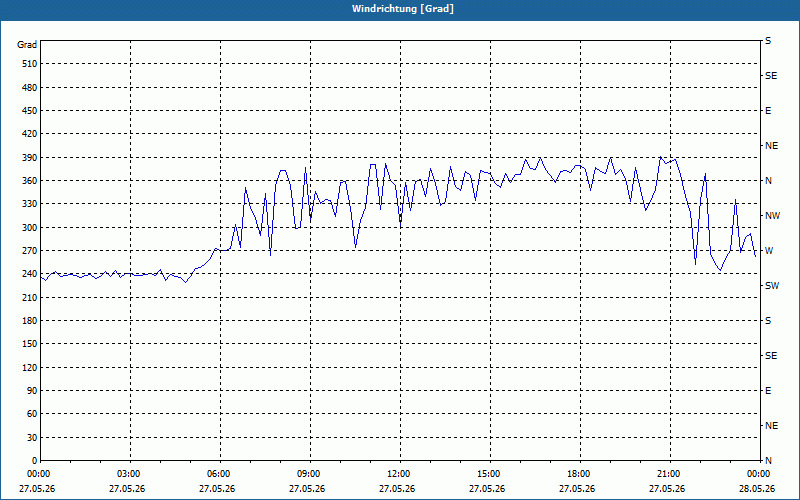800x500 pixels.
Task: Select the '27.05.26' date under 06:00
Action: coord(217,489)
